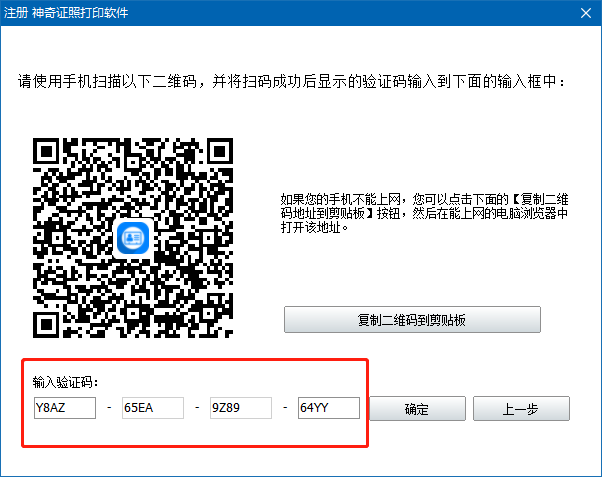The image size is (602, 477).
Task: Click the 复制二维码到剪贴板 button
Action: 412,320
